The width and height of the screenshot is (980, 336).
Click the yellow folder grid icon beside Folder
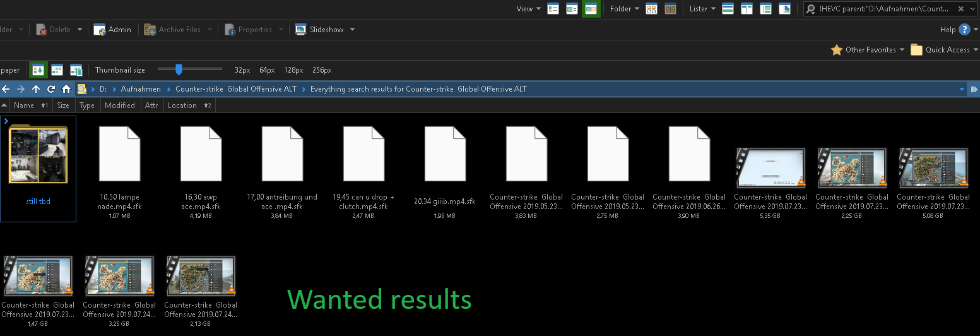(652, 9)
